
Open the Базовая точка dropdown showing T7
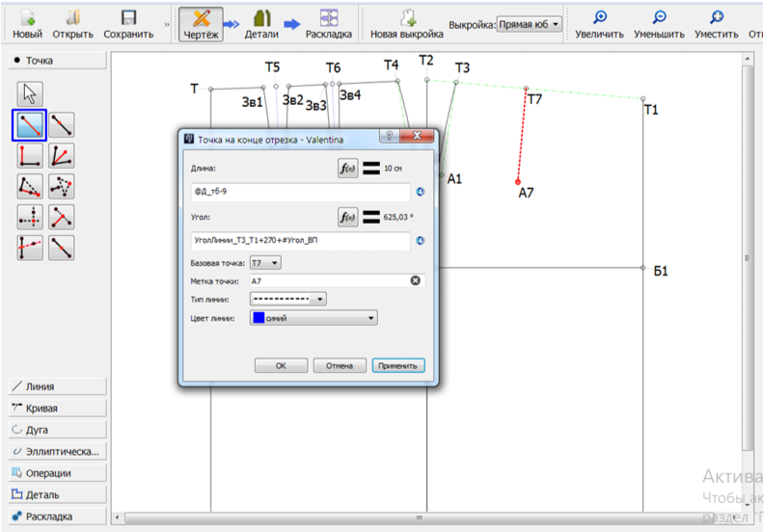click(x=265, y=263)
